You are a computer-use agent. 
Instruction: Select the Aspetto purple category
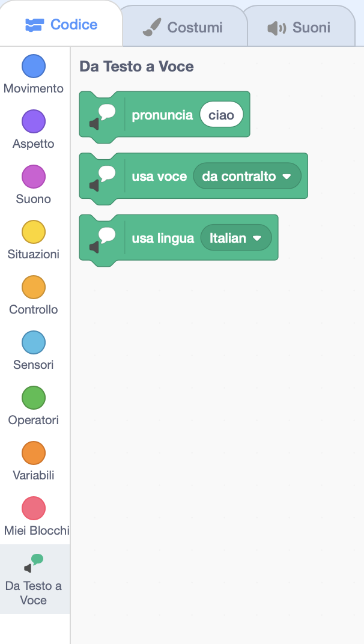(x=33, y=121)
